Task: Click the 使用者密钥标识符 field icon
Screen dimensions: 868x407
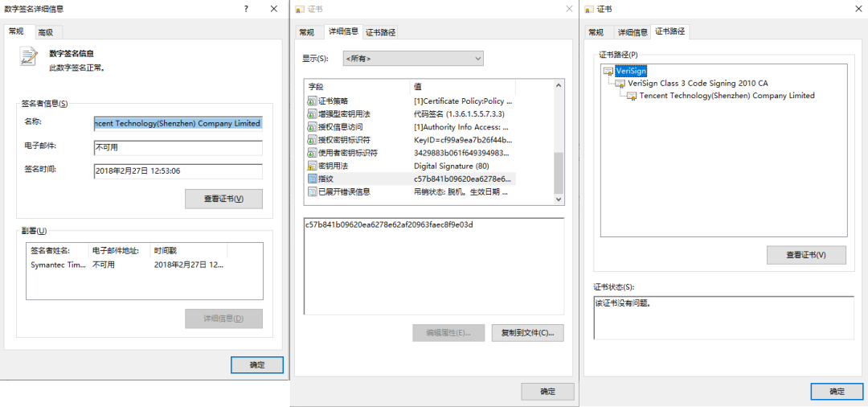Action: coord(312,153)
